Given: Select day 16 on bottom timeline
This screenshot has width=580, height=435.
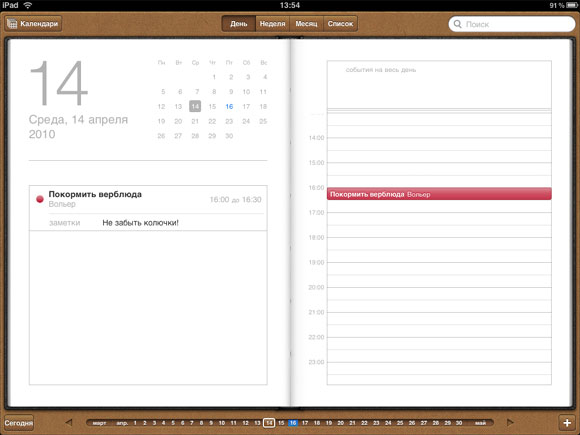Looking at the screenshot, I should pos(293,423).
